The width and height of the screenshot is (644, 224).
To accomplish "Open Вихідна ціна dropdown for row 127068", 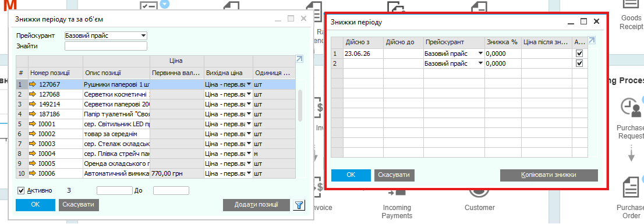I will tap(249, 94).
